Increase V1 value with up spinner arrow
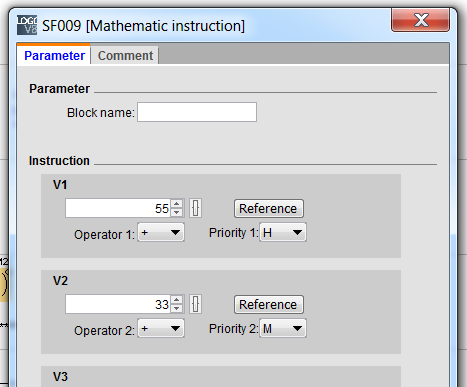Image resolution: width=467 pixels, height=387 pixels. point(177,204)
